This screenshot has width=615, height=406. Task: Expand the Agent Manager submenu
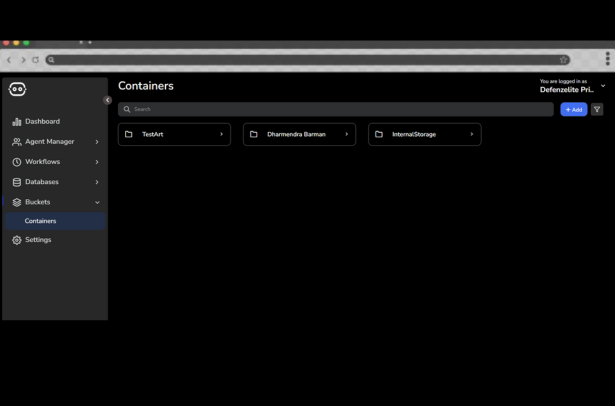(x=97, y=142)
